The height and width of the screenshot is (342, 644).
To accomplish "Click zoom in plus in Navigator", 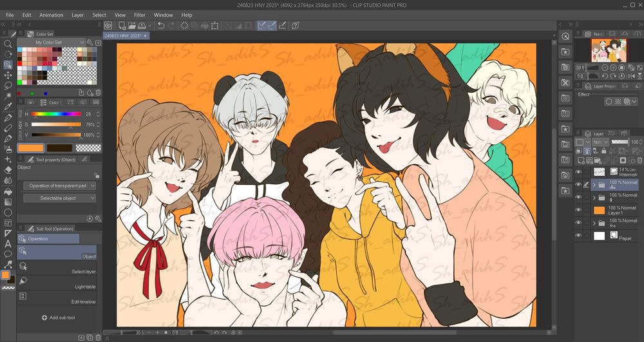I will tap(613, 68).
